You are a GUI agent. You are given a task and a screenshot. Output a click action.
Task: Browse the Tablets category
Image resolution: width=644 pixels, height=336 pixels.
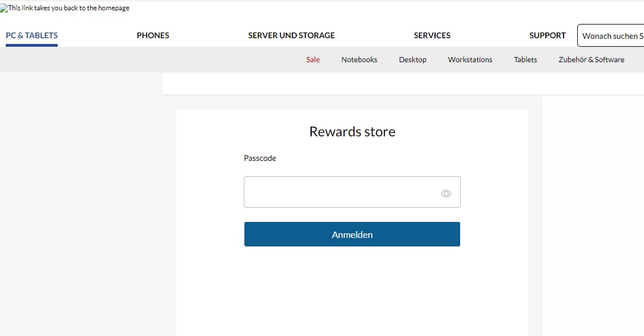(x=525, y=59)
